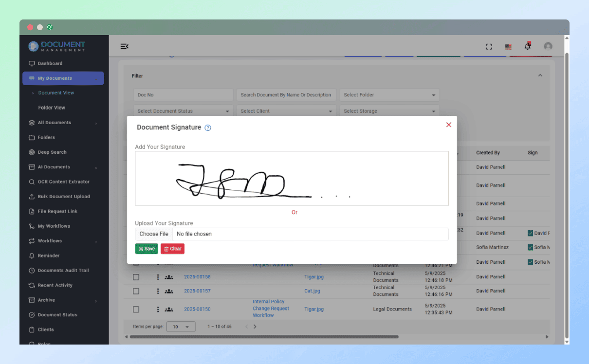Collapse the sidebar using the hamburger icon
The image size is (589, 364).
click(x=124, y=46)
